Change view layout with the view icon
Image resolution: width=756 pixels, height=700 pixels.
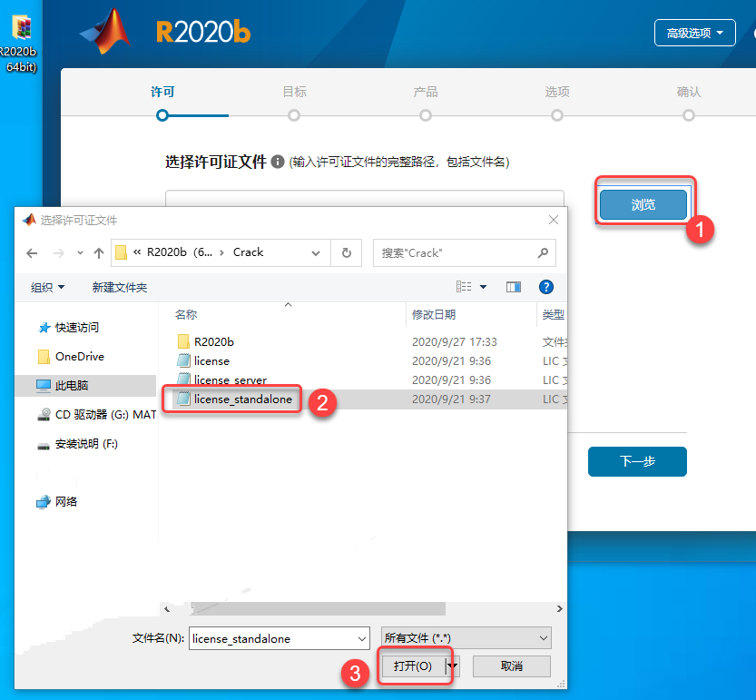click(464, 287)
